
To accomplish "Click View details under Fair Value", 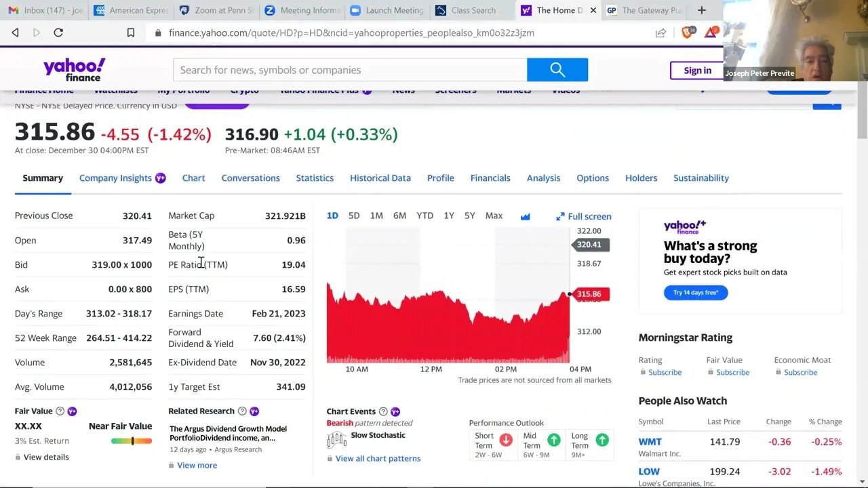I will tap(46, 457).
